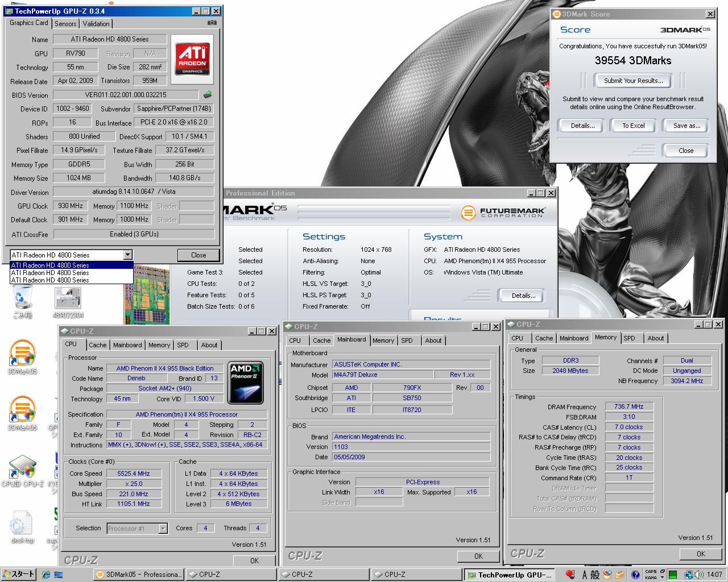Open the IME tools toolbox icon
Image resolution: width=728 pixels, height=582 pixels.
tap(619, 575)
